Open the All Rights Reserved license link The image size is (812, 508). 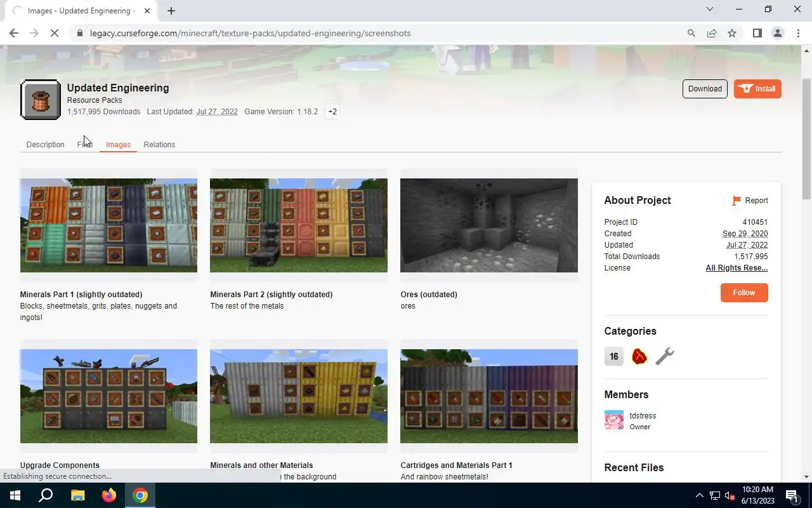coord(737,268)
